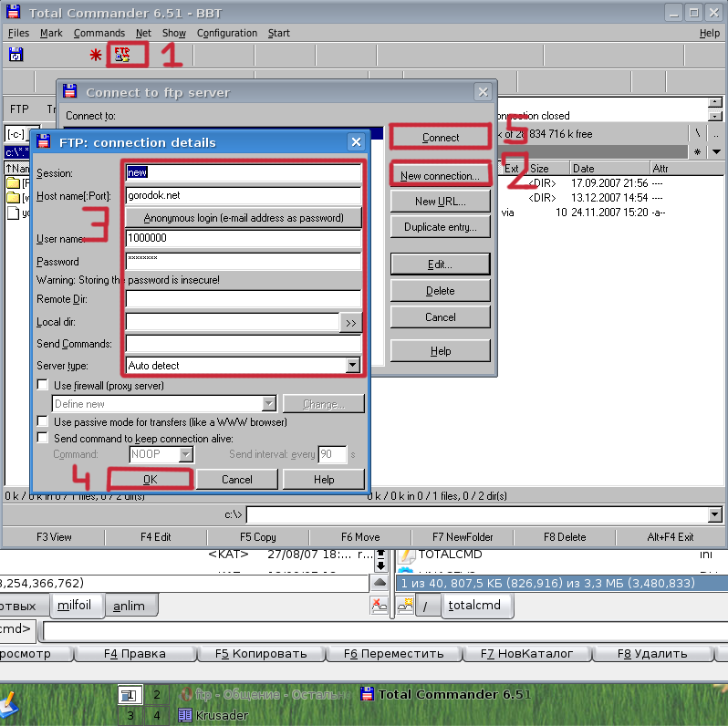
Task: Click the TOTALCMD file icon in Krusader
Action: click(407, 555)
